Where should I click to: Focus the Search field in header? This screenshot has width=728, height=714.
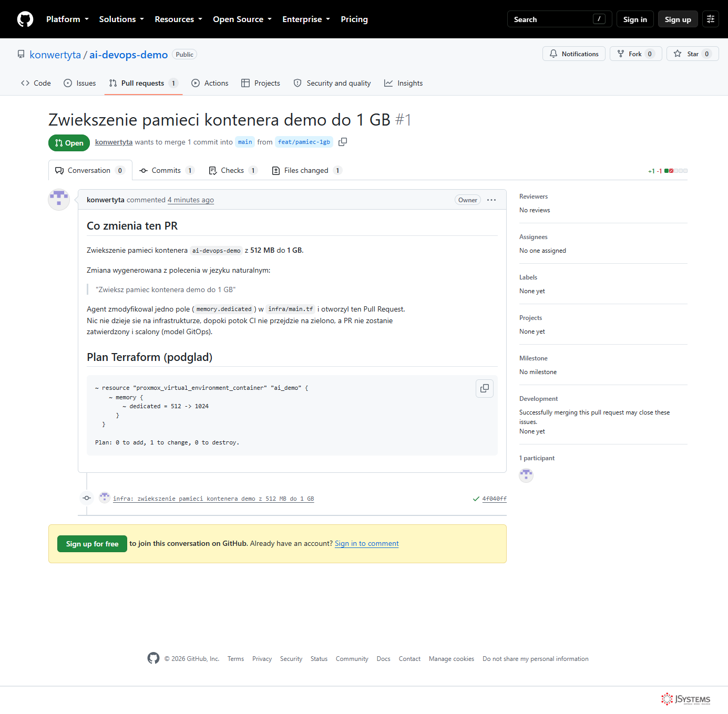click(559, 19)
